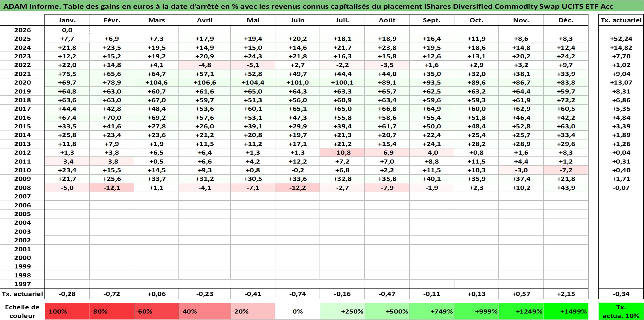644x320 pixels.
Task: Click the +104,6 value for March 2020
Action: click(x=157, y=82)
